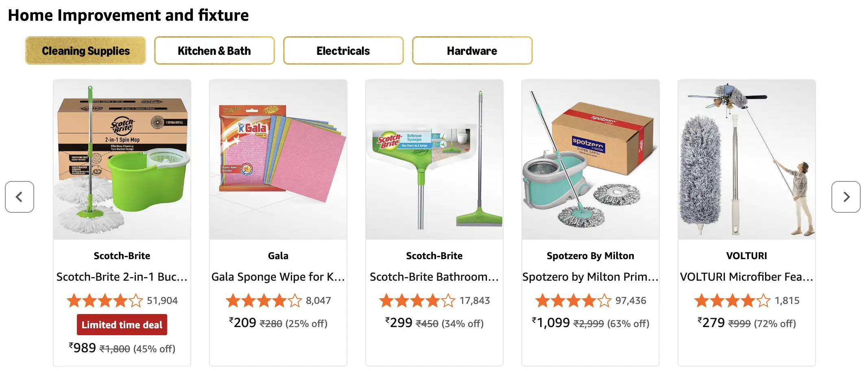This screenshot has width=868, height=371.
Task: Click the Spotzero by Milton product title
Action: point(591,277)
